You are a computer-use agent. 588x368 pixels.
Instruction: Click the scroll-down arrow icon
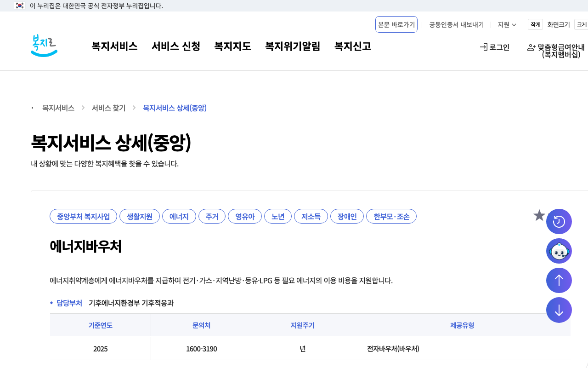coord(559,310)
